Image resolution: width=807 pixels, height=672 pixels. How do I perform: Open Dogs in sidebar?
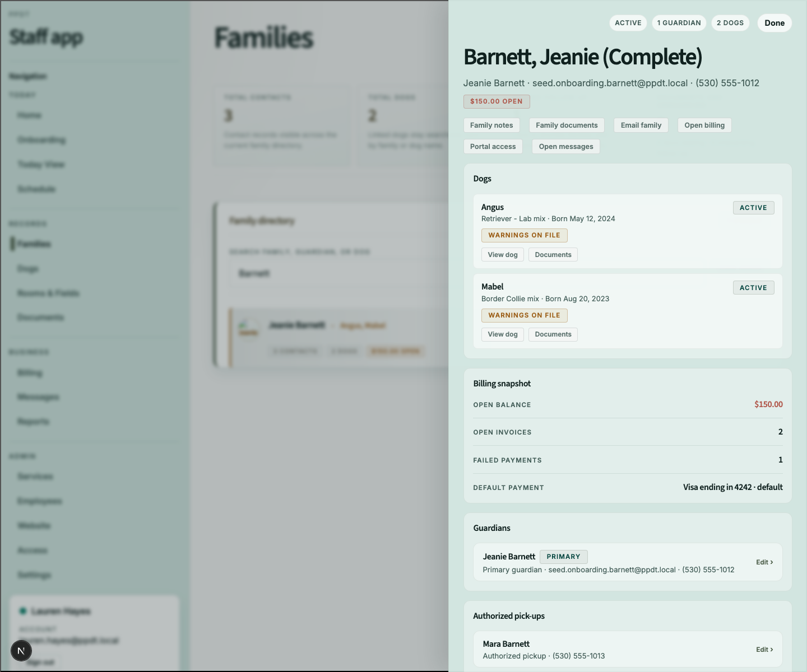point(28,269)
